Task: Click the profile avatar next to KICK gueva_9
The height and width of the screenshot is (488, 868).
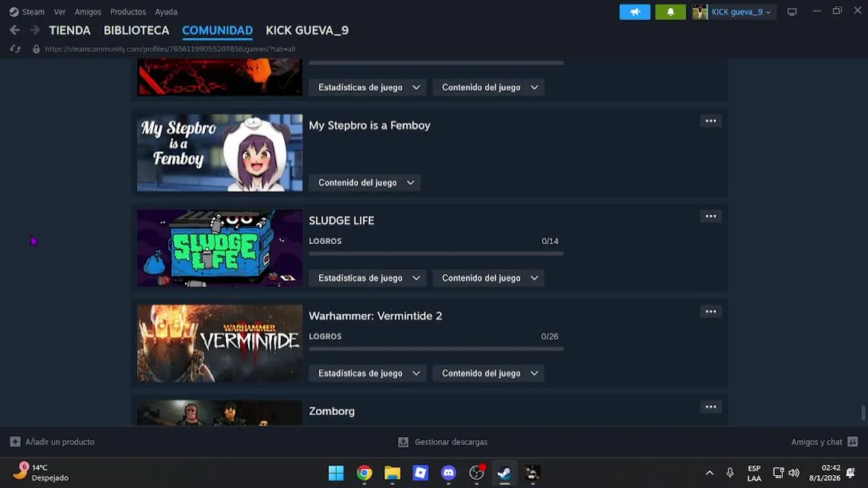Action: point(700,12)
